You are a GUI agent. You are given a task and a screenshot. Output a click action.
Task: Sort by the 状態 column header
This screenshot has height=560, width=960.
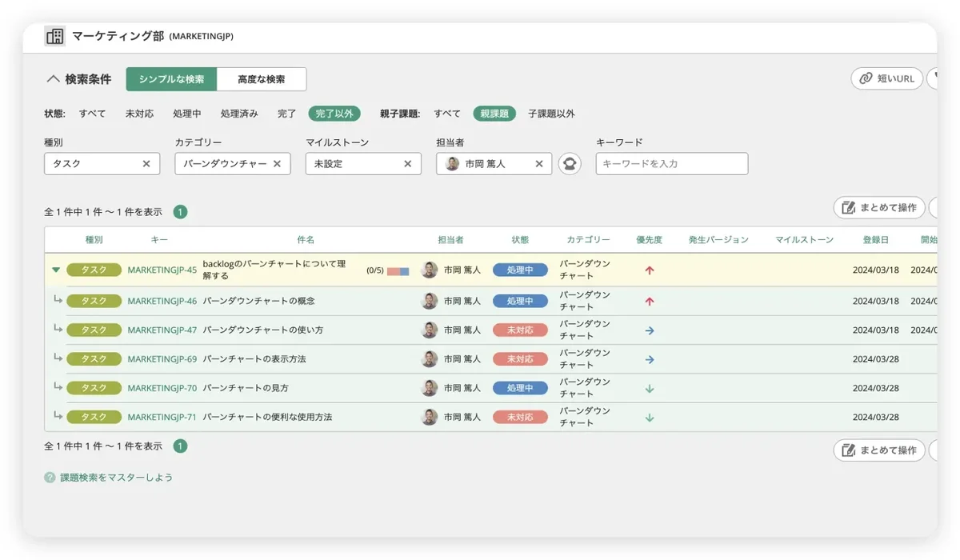(520, 240)
